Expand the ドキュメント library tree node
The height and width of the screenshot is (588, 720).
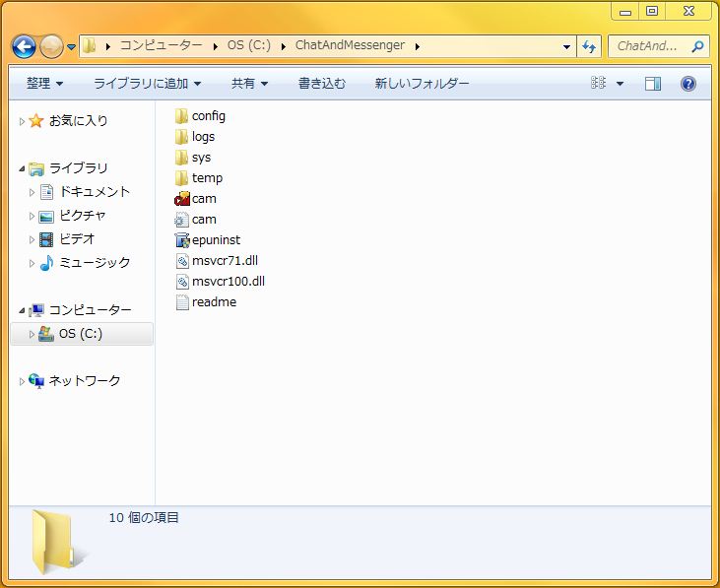tap(33, 192)
